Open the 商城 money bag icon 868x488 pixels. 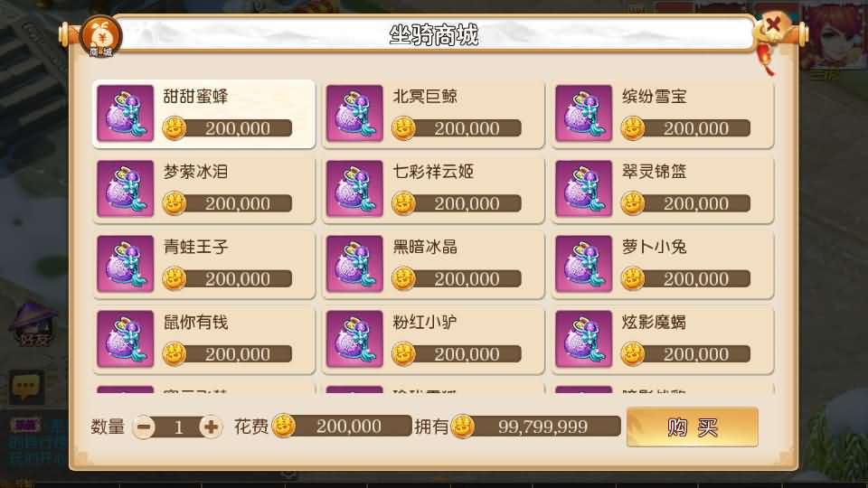point(100,36)
